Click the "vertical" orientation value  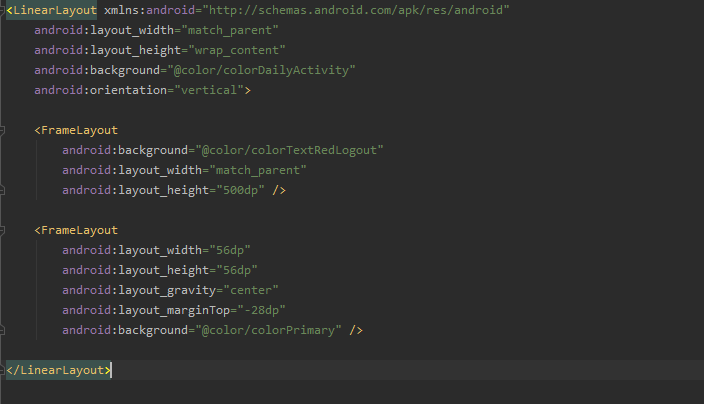(209, 90)
